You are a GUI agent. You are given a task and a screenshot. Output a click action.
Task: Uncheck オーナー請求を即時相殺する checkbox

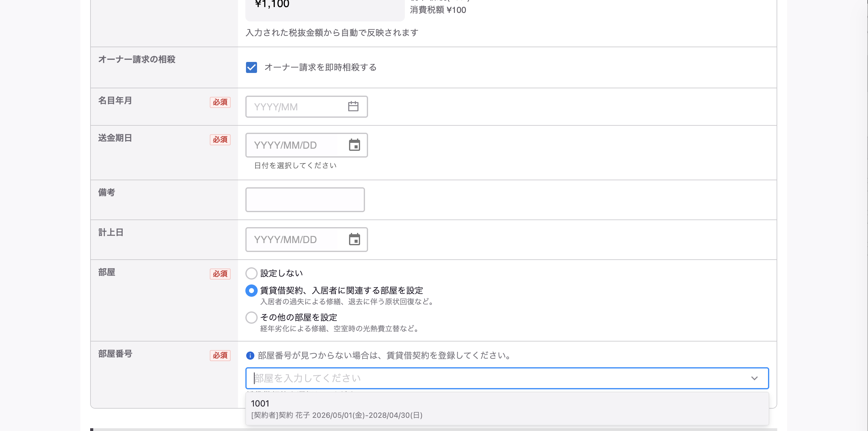tap(252, 67)
